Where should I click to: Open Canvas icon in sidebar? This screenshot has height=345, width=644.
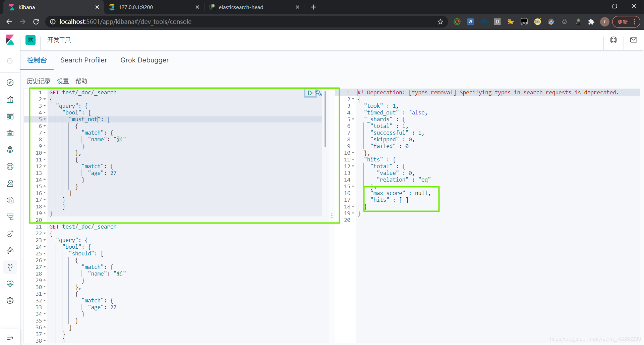10,133
